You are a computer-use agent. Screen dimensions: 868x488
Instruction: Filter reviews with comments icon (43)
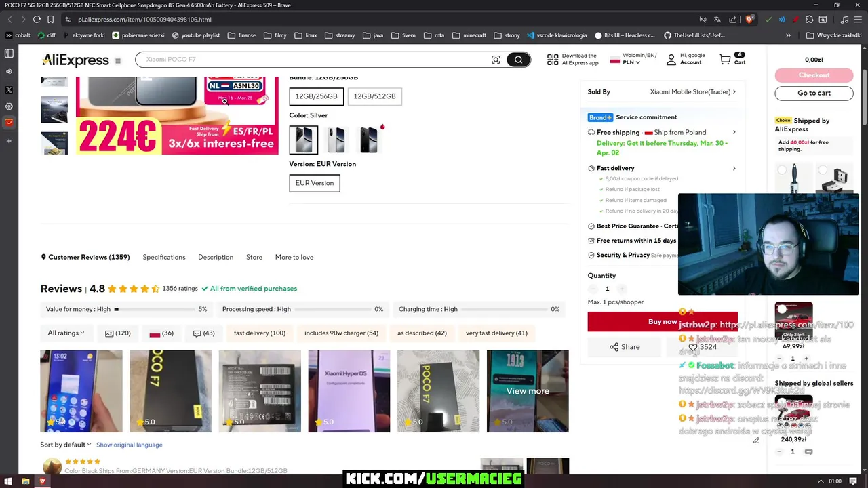pos(203,333)
